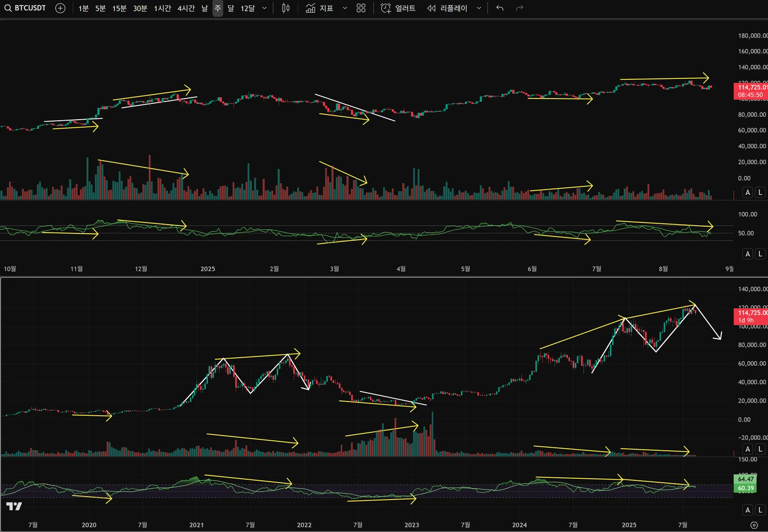Click the green 64.47 RSI value label
The height and width of the screenshot is (532, 768).
tap(745, 479)
